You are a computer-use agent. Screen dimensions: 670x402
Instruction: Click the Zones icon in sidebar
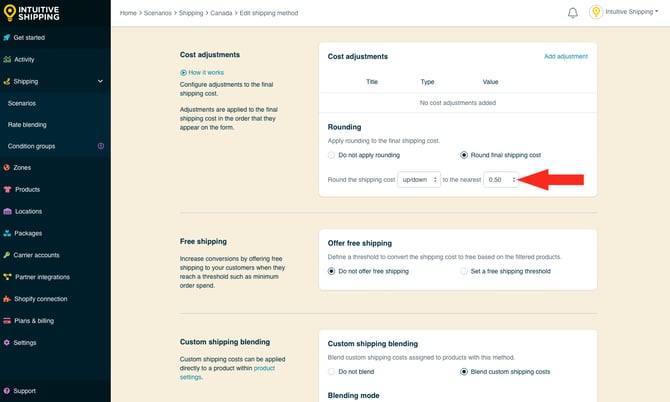tap(8, 168)
